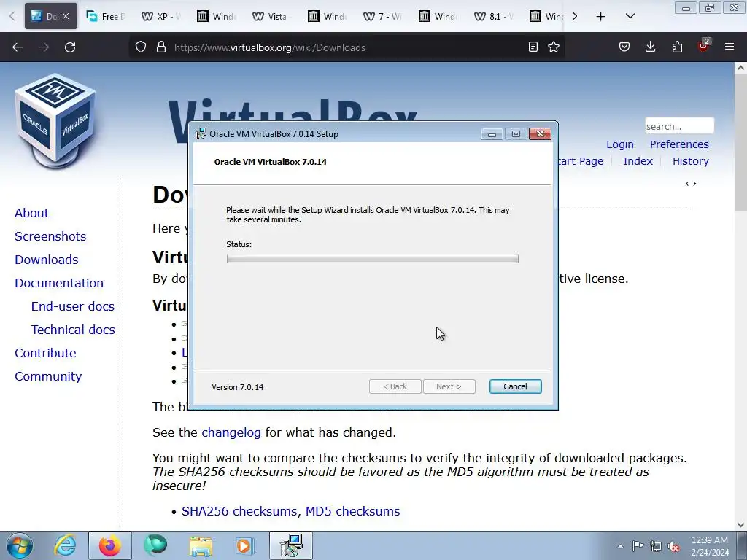747x560 pixels.
Task: Switch to Firefox in the taskbar
Action: [110, 545]
